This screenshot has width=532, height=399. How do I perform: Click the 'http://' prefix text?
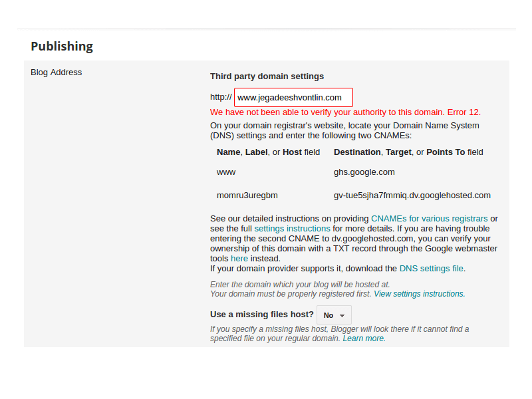[221, 97]
